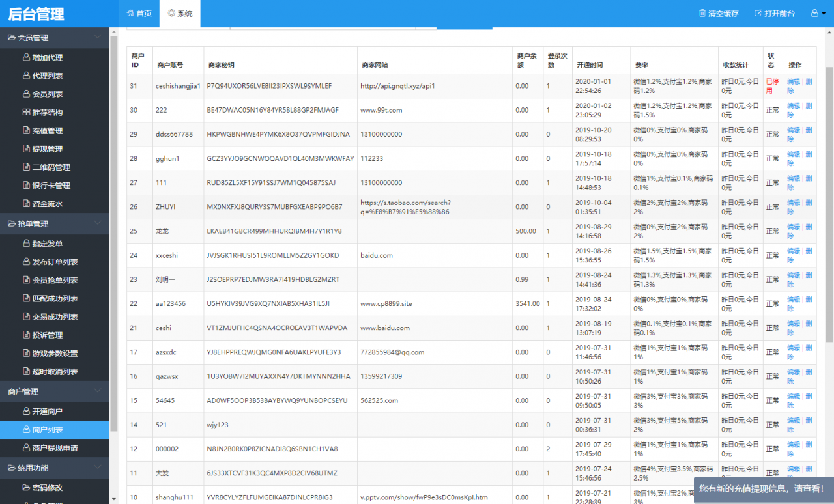
Task: Click the 开通商户 user icon
Action: pyautogui.click(x=26, y=412)
